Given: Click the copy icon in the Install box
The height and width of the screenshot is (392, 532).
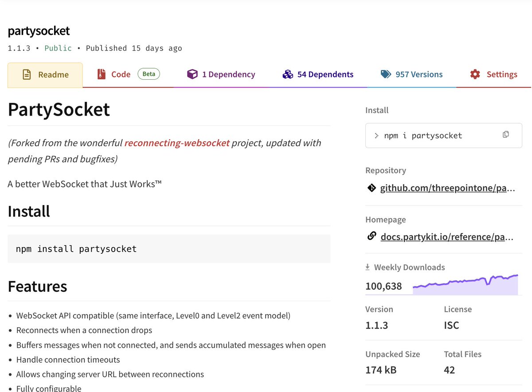Looking at the screenshot, I should click(x=505, y=135).
